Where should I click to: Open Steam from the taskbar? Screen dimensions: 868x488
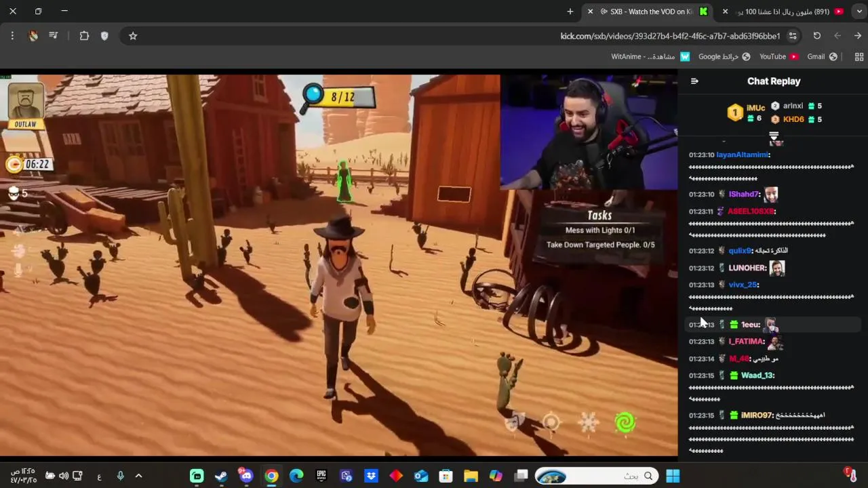click(x=221, y=476)
